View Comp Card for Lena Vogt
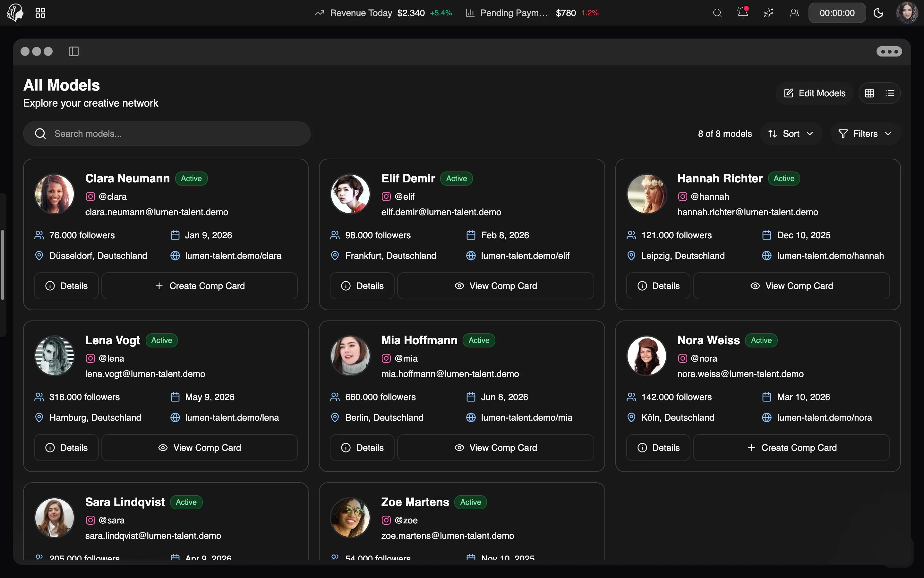 [x=200, y=447]
